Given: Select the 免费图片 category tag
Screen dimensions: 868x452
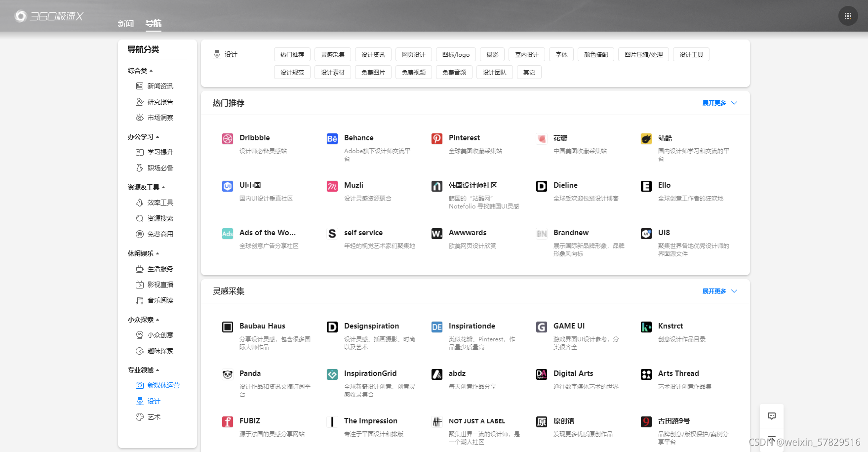Looking at the screenshot, I should [373, 73].
